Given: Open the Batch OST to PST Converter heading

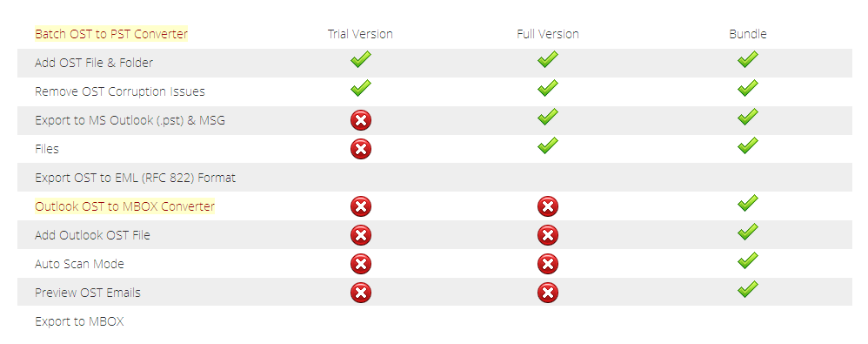Looking at the screenshot, I should (x=111, y=34).
